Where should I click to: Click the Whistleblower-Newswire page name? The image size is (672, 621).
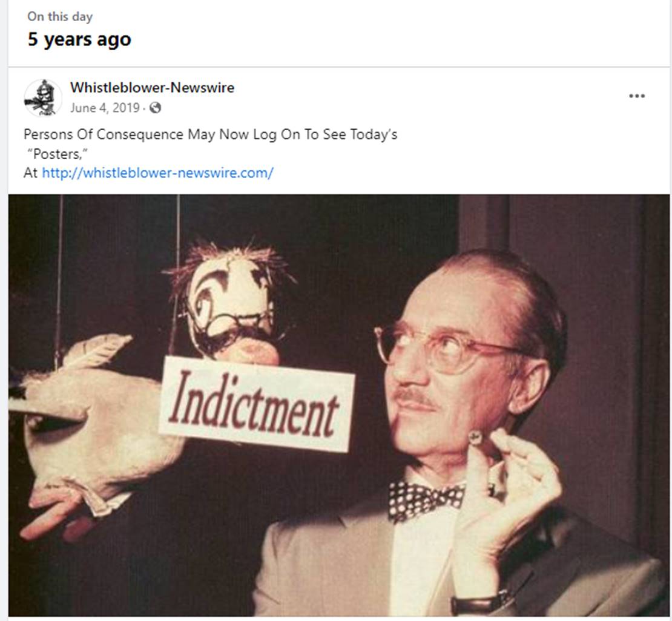(152, 87)
